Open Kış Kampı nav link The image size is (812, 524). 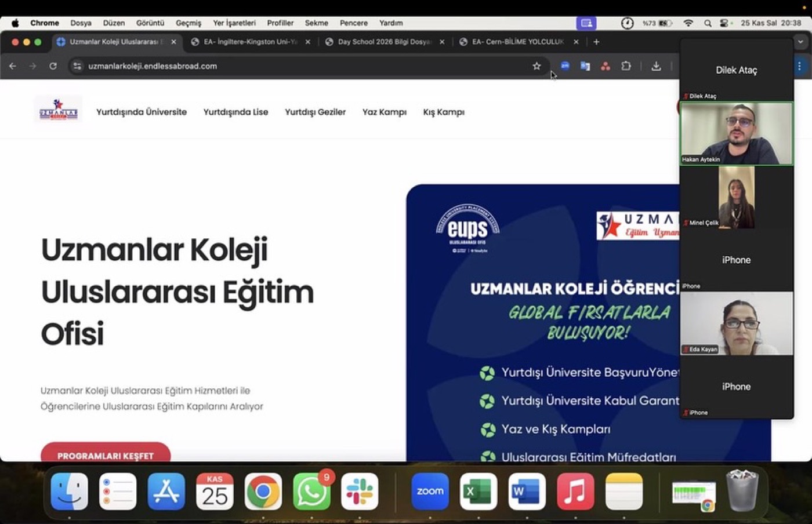[444, 112]
